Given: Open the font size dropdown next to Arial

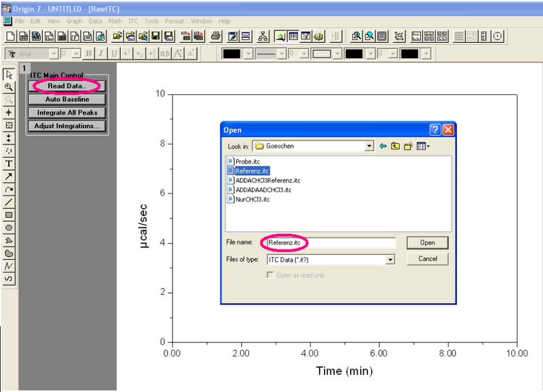Looking at the screenshot, I should click(76, 54).
